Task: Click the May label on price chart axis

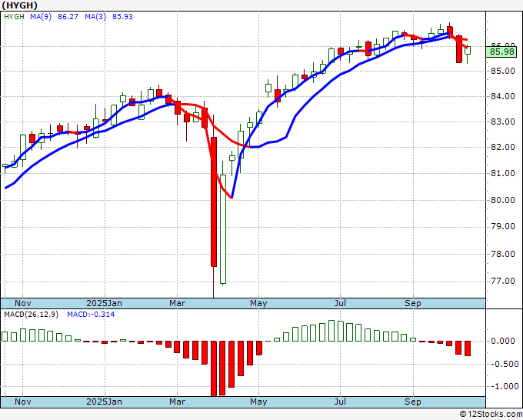Action: 258,303
